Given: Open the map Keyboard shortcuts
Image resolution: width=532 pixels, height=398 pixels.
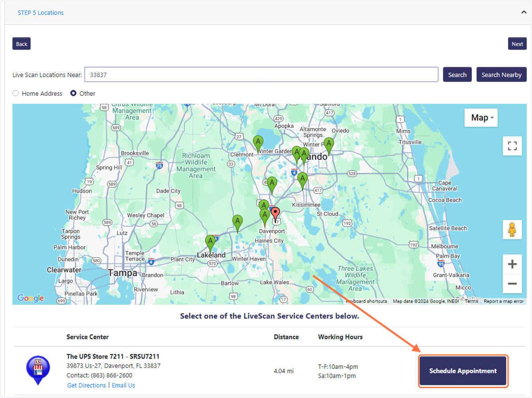Looking at the screenshot, I should point(367,301).
